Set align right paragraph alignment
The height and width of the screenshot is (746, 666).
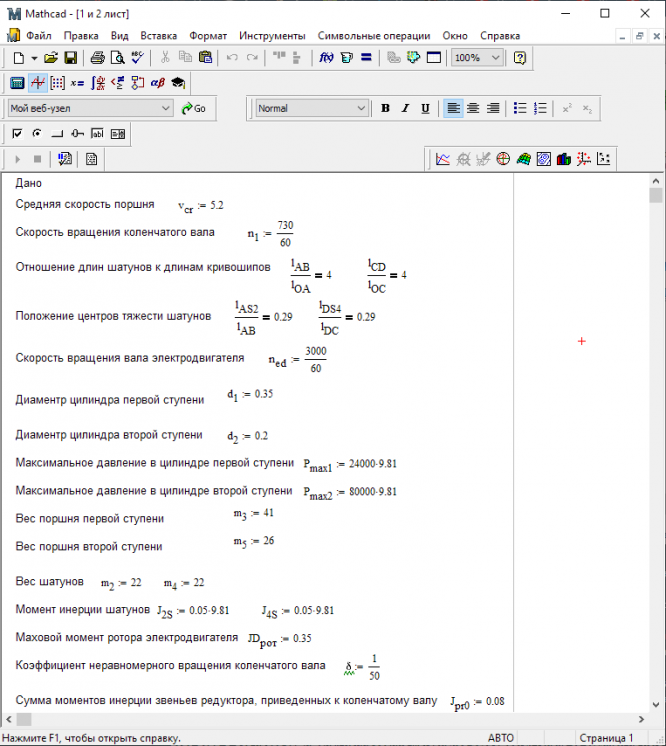493,108
